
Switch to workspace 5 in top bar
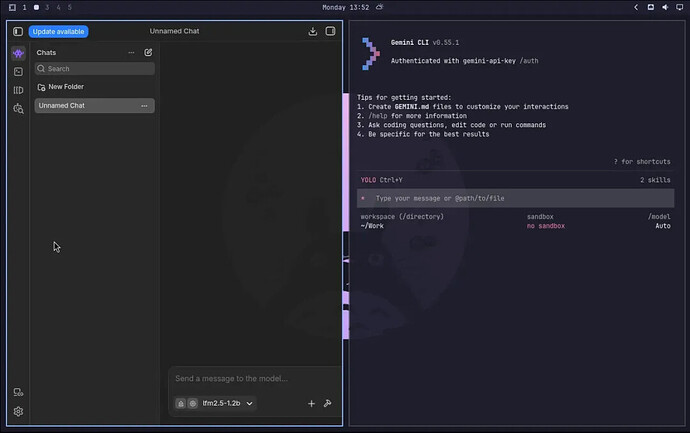70,7
